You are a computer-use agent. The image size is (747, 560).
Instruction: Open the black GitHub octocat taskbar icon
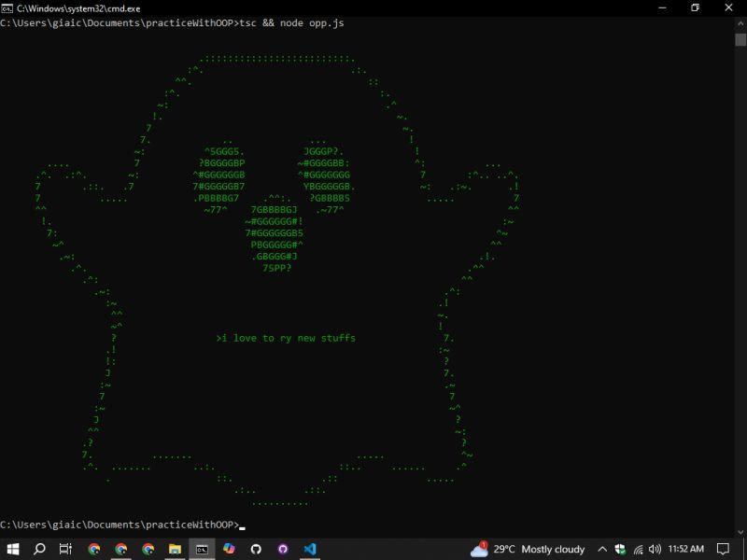(x=256, y=549)
